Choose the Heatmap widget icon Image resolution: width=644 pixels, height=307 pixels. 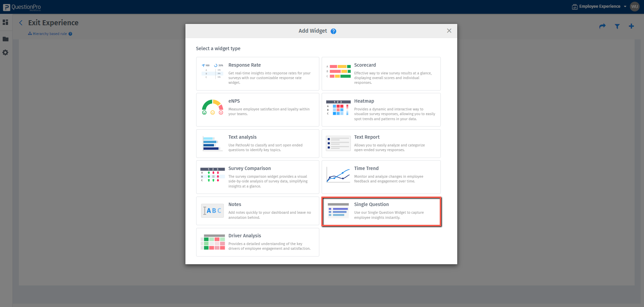pos(338,108)
